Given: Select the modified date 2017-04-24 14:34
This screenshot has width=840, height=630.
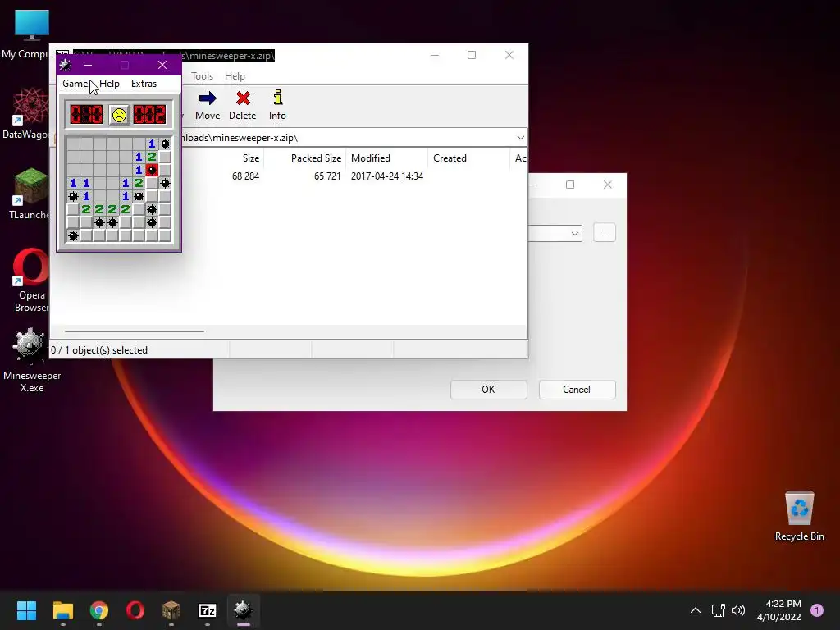Looking at the screenshot, I should (x=387, y=176).
